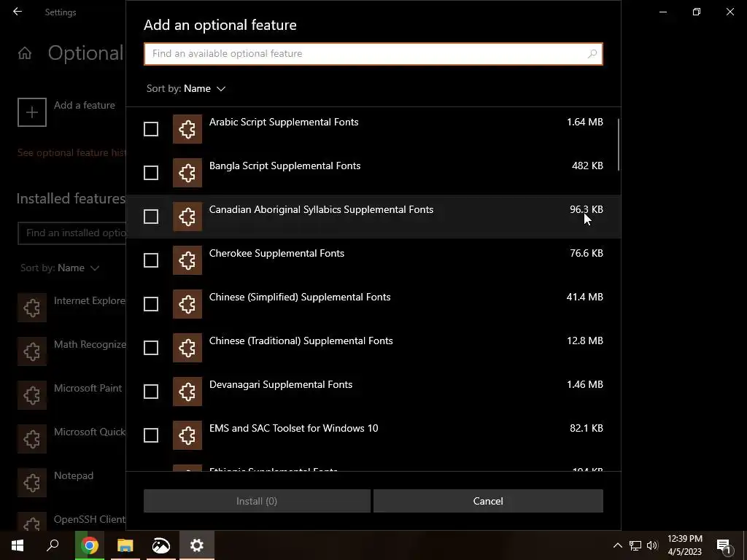Focus the Find an installed optional feature field
Screen dimensions: 747x560
[x=72, y=233]
